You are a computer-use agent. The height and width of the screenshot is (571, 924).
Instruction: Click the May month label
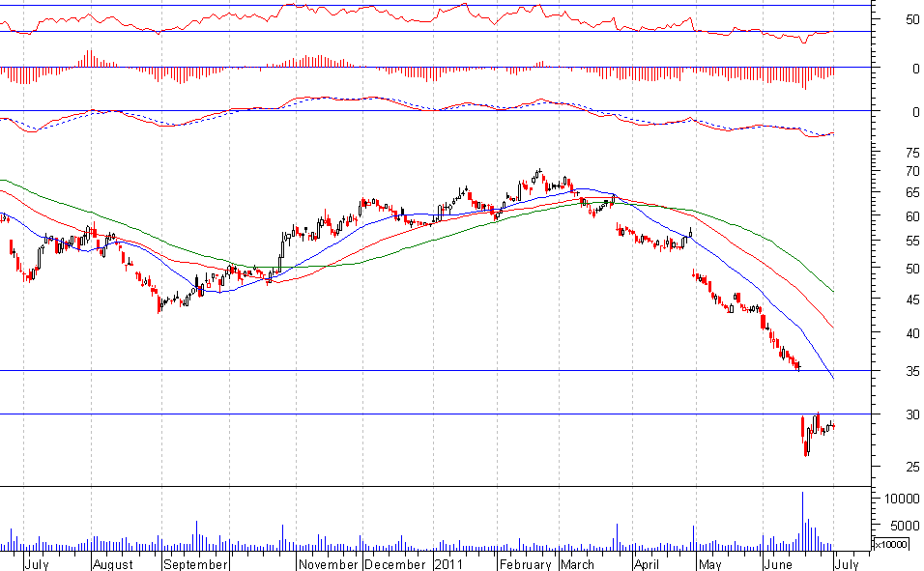[x=710, y=564]
